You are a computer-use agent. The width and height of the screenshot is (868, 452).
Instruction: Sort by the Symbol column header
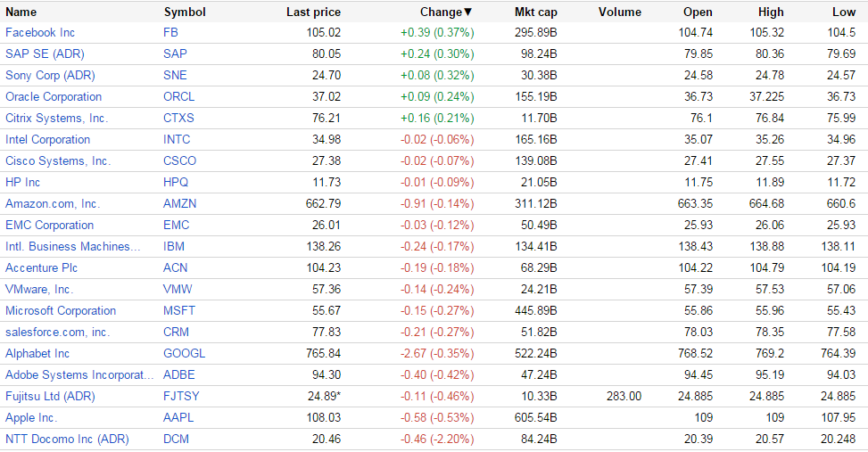(x=185, y=12)
